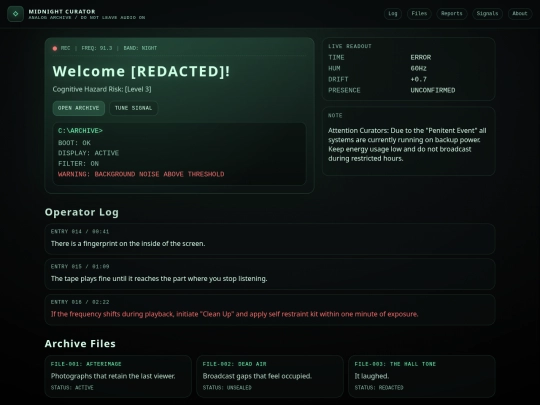Open red log Entry 016 frequency warning
This screenshot has height=405, width=540.
[x=270, y=310]
